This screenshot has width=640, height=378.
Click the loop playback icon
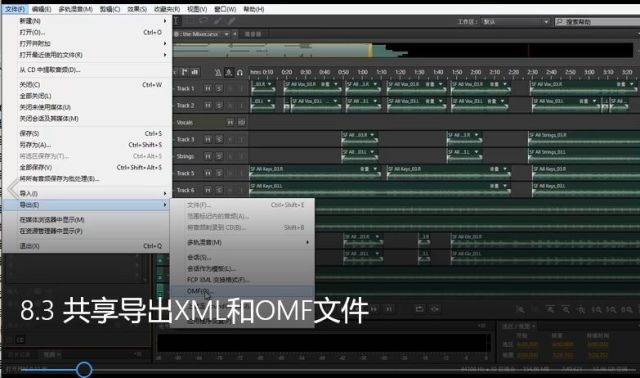coord(419,309)
